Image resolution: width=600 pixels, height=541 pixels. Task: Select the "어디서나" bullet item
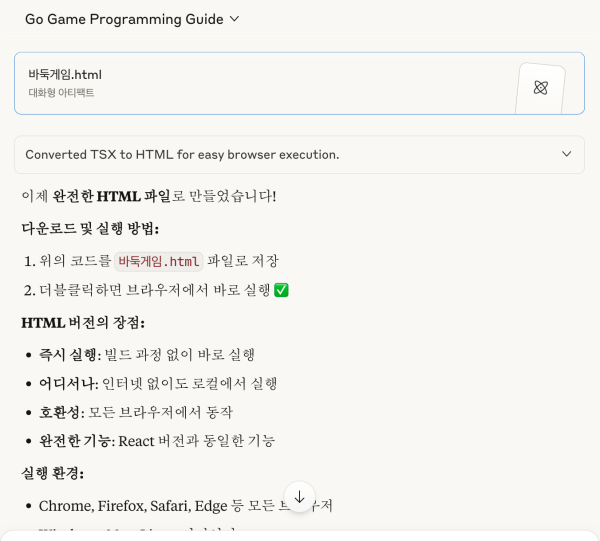(x=70, y=383)
